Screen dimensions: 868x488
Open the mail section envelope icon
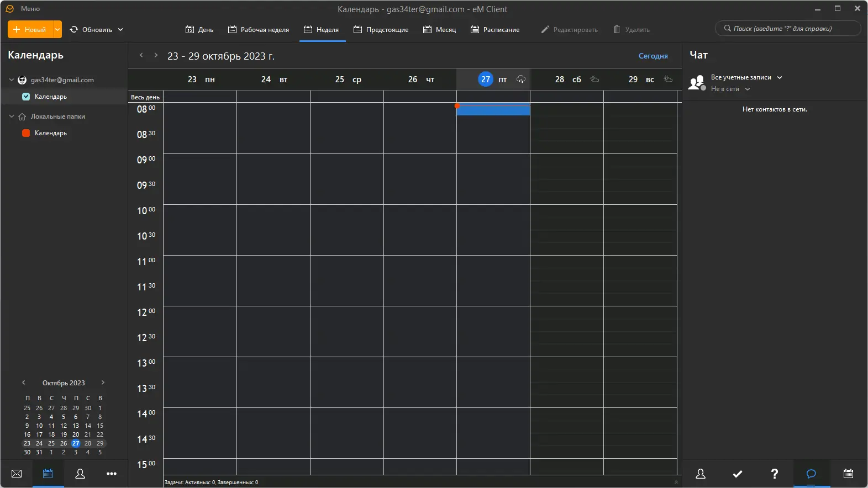[x=17, y=474]
